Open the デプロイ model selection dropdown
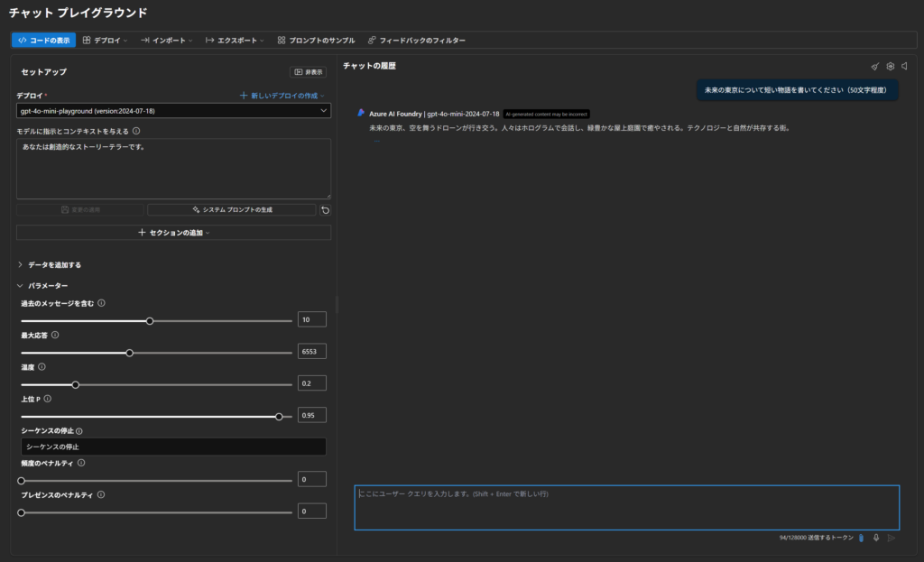924x562 pixels. tap(173, 110)
